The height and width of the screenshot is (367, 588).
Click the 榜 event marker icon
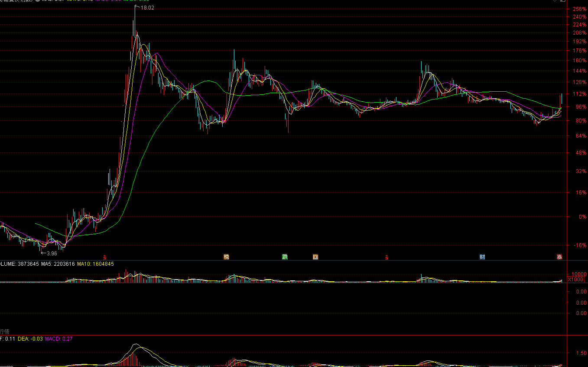[x=226, y=257]
